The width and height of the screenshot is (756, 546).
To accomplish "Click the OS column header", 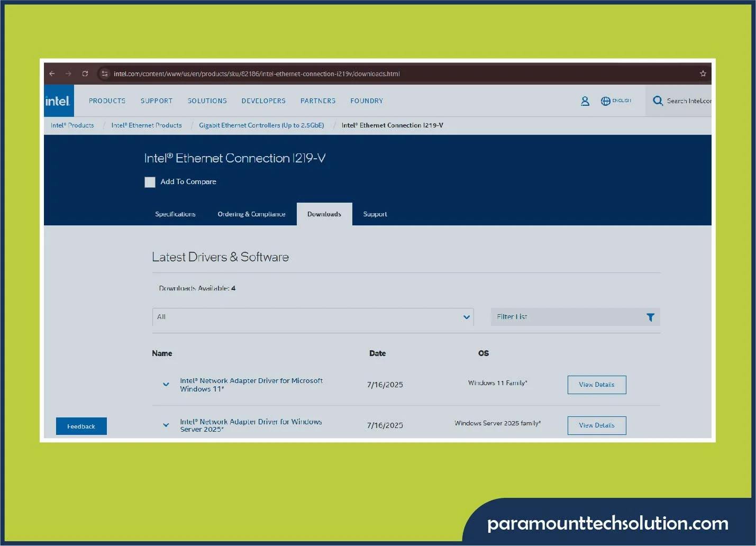I will tap(484, 353).
